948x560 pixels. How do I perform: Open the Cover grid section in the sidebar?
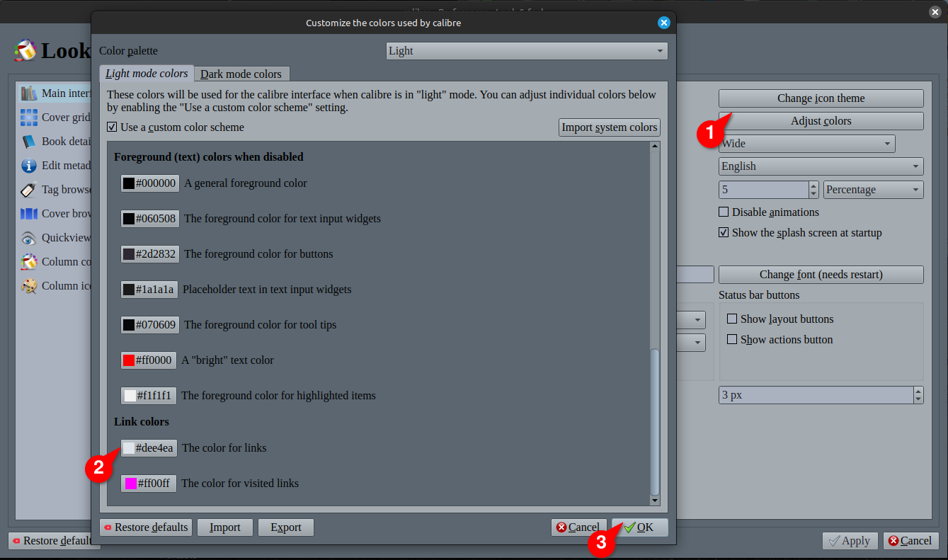[x=55, y=118]
